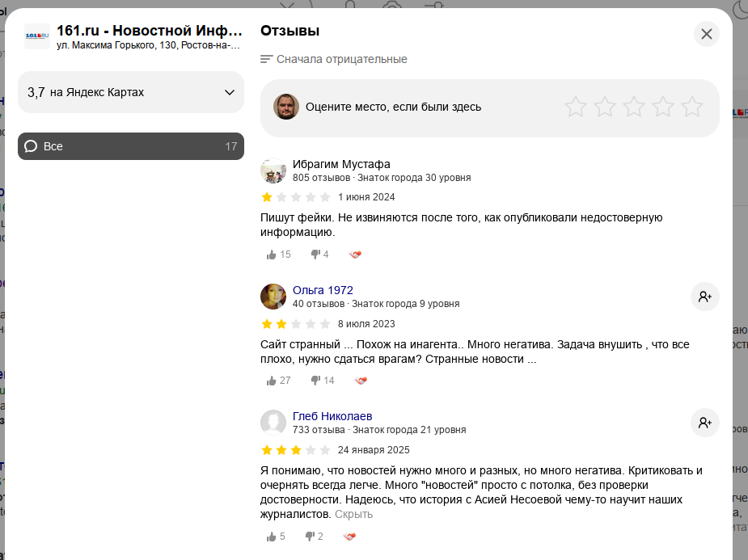Screen dimensions: 748x560
Task: Rate the place with two stars
Action: tap(604, 107)
